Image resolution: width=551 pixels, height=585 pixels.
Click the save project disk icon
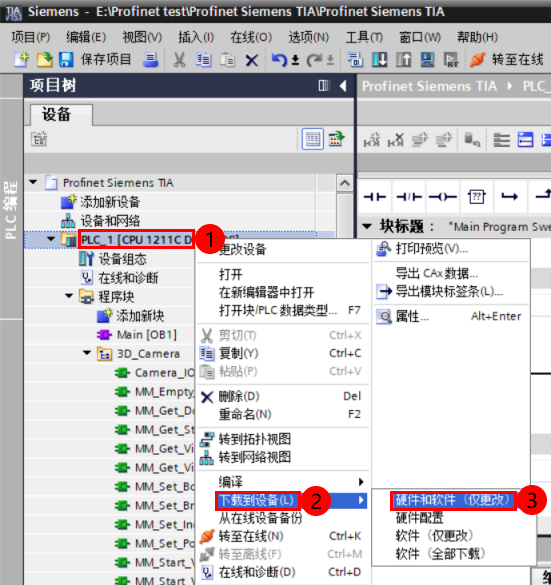click(x=66, y=59)
